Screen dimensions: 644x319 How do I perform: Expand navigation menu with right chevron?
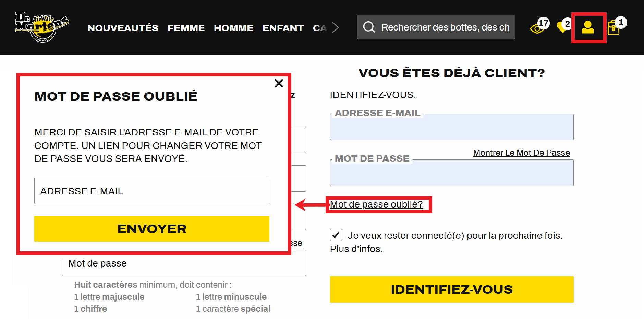[336, 27]
